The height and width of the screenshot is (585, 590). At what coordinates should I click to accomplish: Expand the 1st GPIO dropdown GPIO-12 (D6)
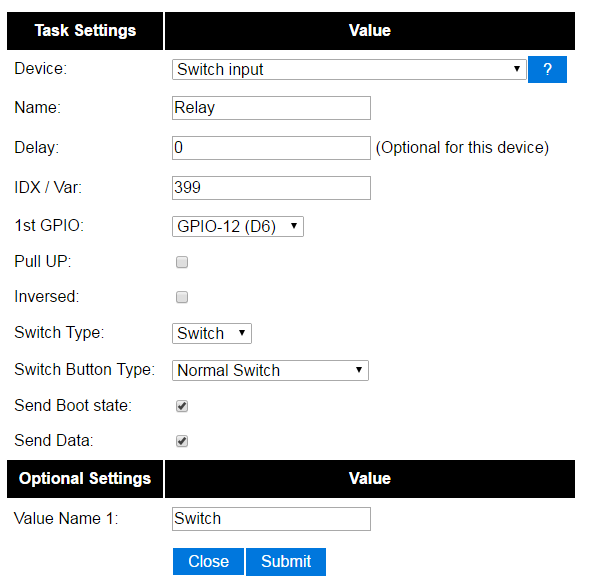pyautogui.click(x=238, y=226)
